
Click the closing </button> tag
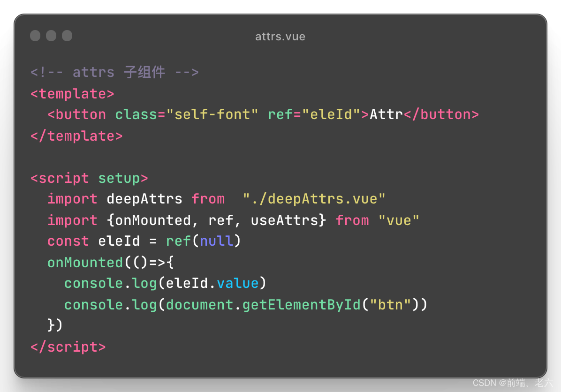pyautogui.click(x=441, y=114)
